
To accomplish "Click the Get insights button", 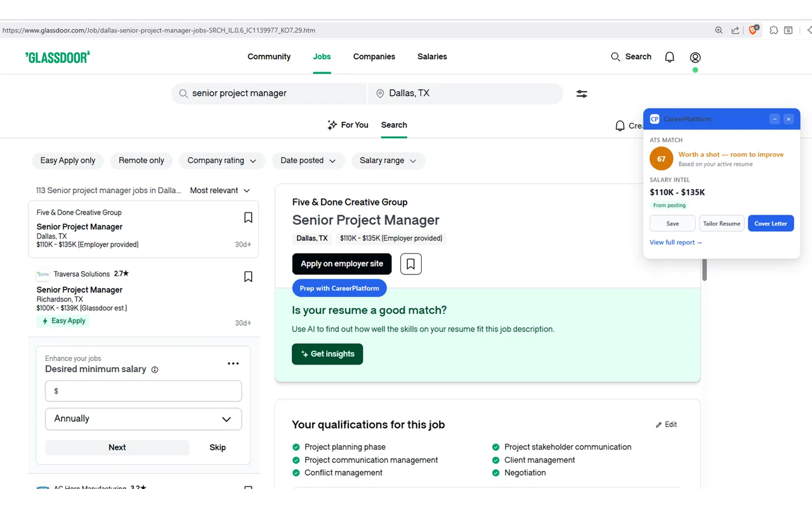I will coord(327,354).
